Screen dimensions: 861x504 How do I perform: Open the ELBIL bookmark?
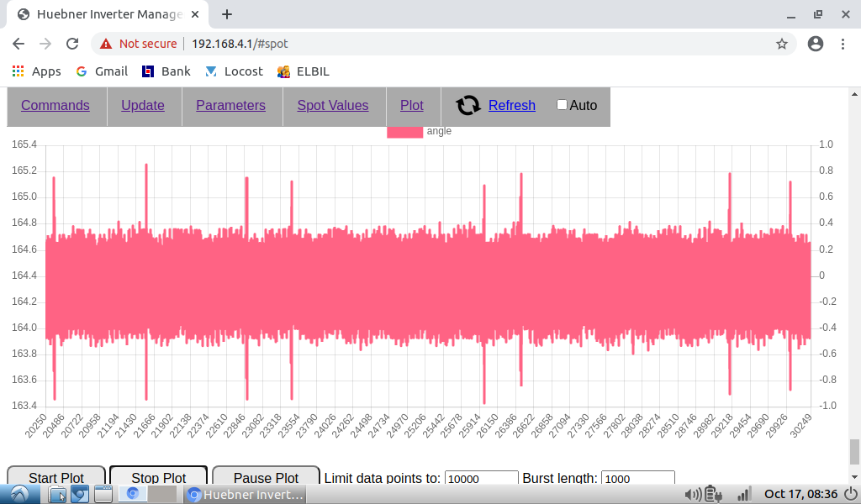(304, 71)
